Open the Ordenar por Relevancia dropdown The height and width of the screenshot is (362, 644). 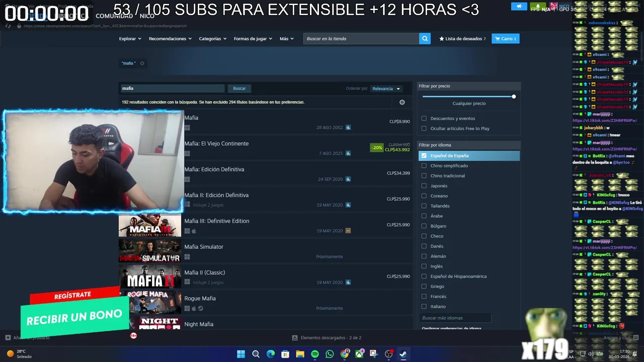click(x=386, y=88)
